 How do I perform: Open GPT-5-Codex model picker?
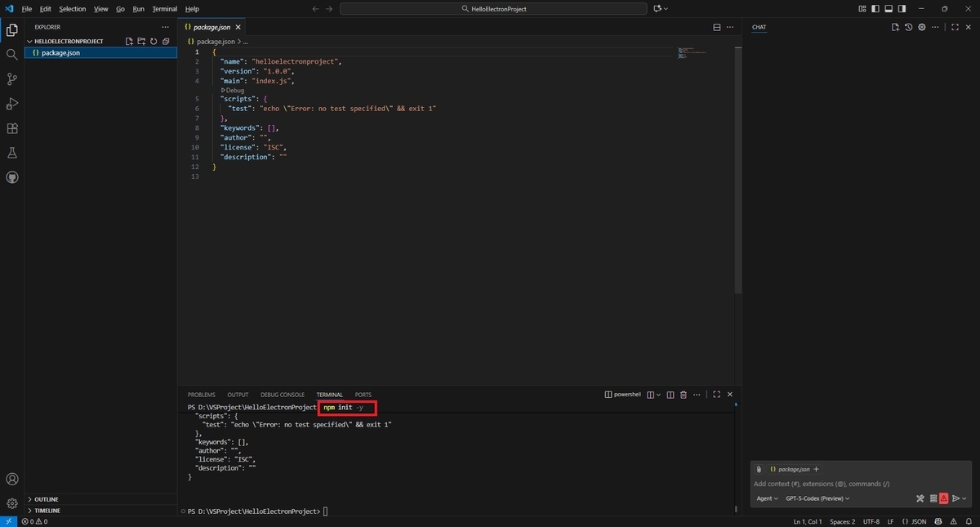pyautogui.click(x=817, y=498)
